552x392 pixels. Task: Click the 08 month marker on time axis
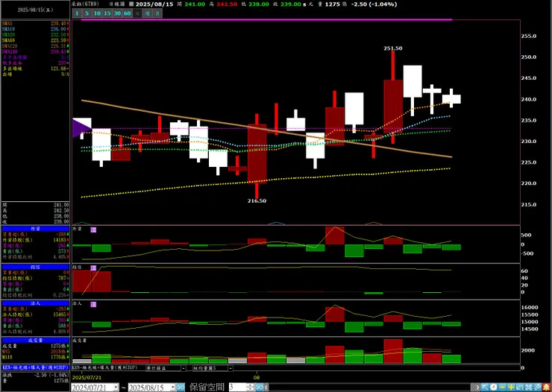tap(257, 378)
